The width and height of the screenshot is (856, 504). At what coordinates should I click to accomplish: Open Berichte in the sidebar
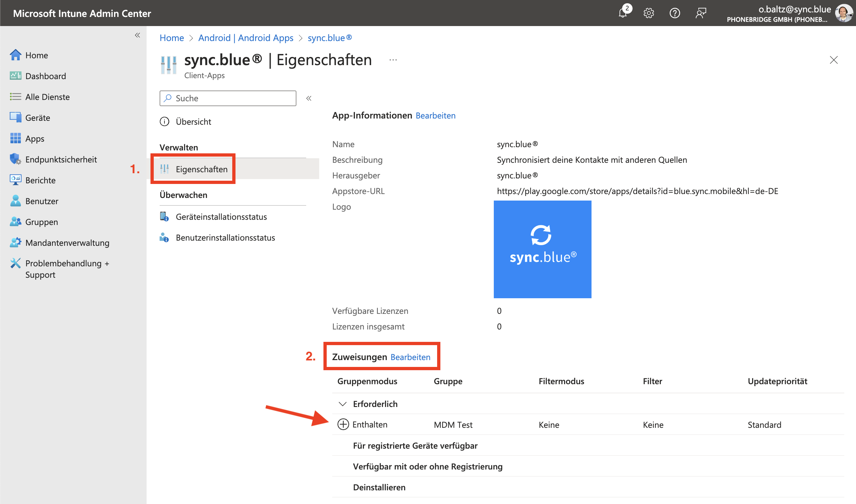point(40,180)
